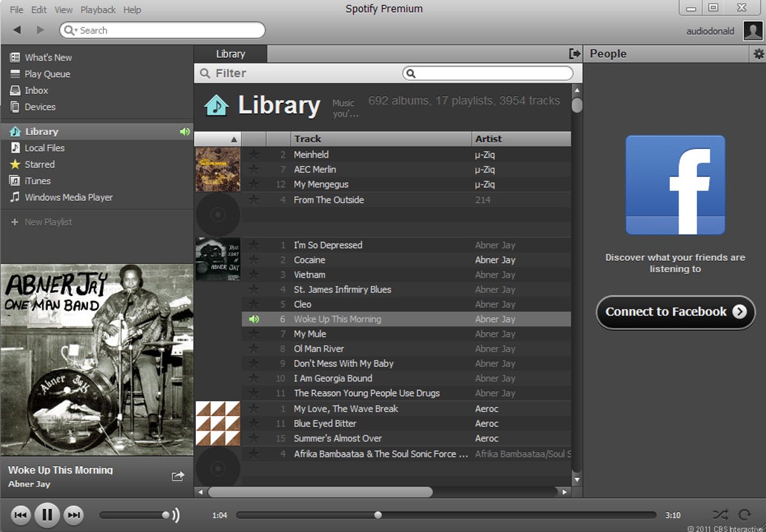Star the track Ol Man River
Image resolution: width=766 pixels, height=532 pixels.
254,348
